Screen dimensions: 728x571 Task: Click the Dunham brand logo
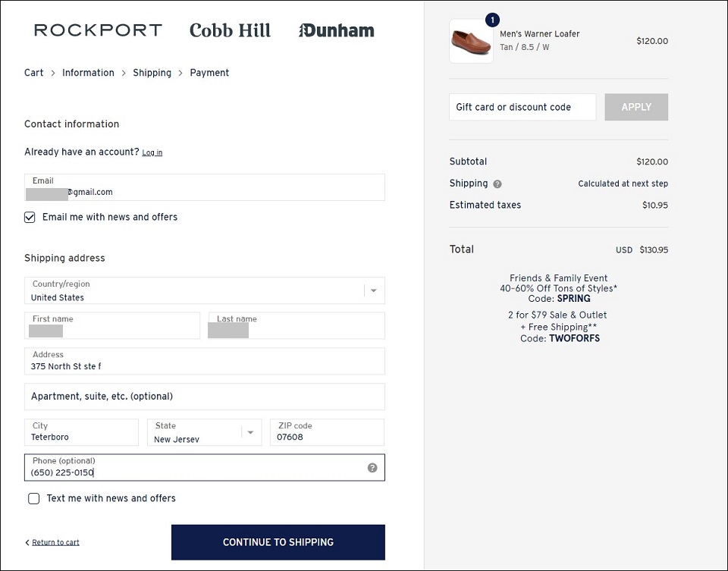(x=336, y=30)
